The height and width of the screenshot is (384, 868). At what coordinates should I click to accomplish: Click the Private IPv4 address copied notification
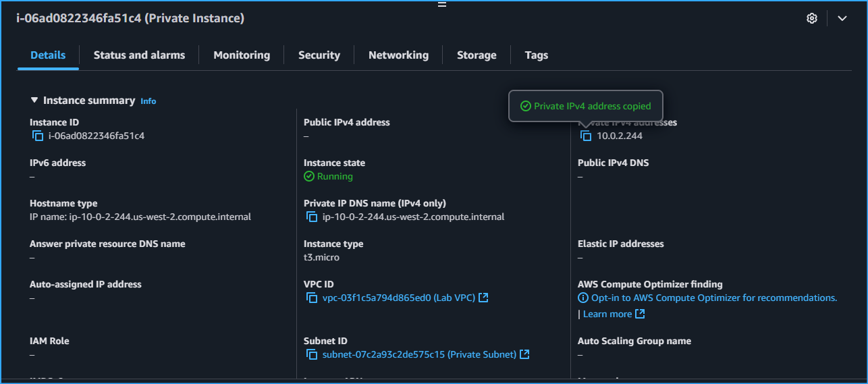586,106
